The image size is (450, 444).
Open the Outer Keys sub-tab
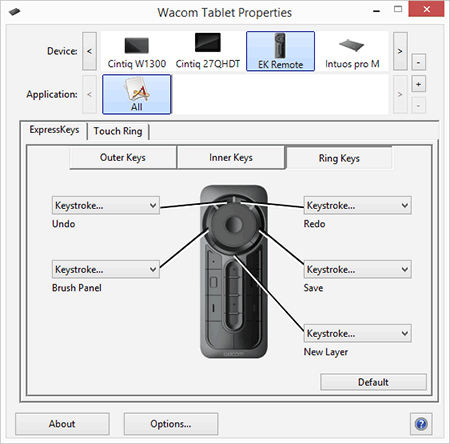point(123,157)
